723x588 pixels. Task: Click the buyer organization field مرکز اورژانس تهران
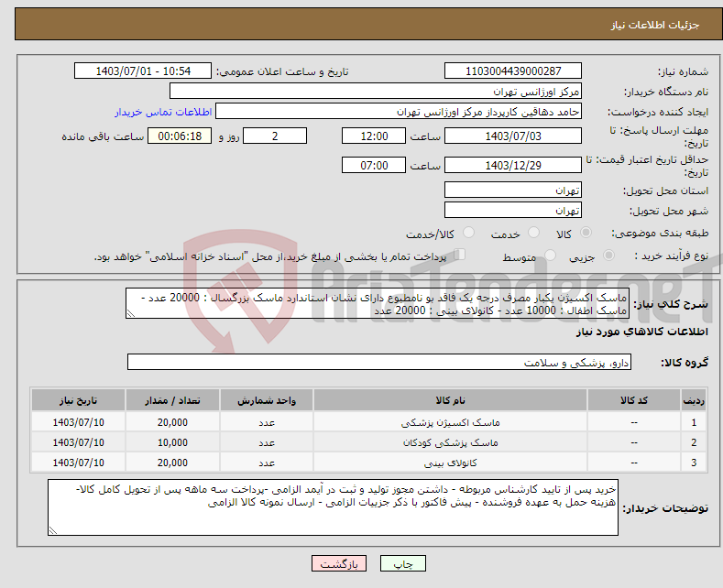376,92
